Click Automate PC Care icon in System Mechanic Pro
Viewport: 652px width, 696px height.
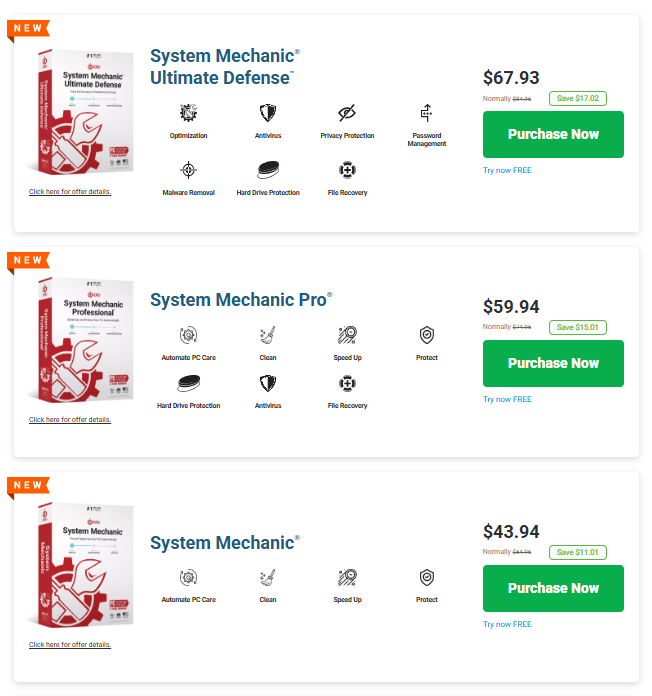pyautogui.click(x=188, y=336)
